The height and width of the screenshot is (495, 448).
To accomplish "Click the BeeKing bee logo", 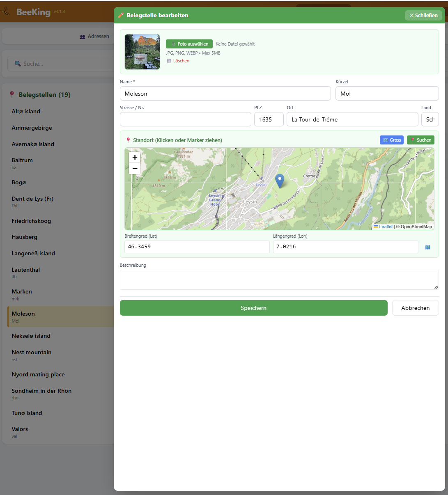I will click(x=5, y=12).
